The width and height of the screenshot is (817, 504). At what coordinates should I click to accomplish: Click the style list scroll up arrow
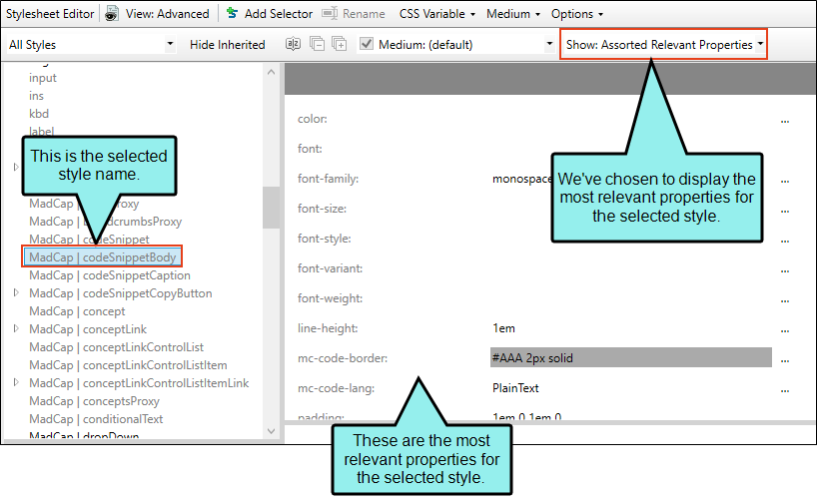pyautogui.click(x=271, y=73)
